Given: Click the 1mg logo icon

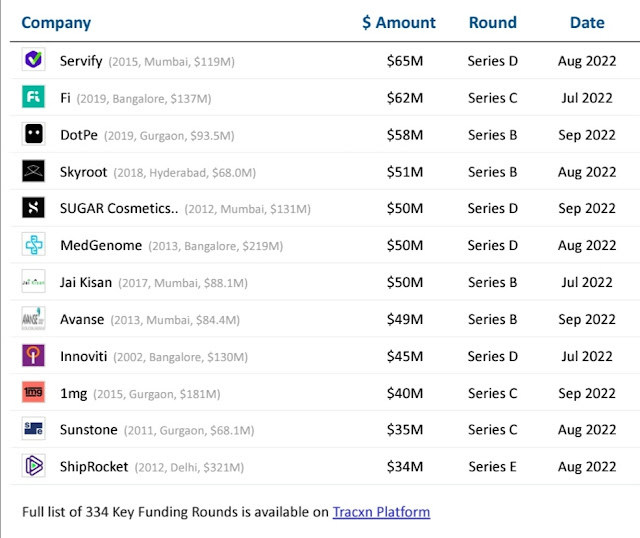Looking at the screenshot, I should coord(33,393).
